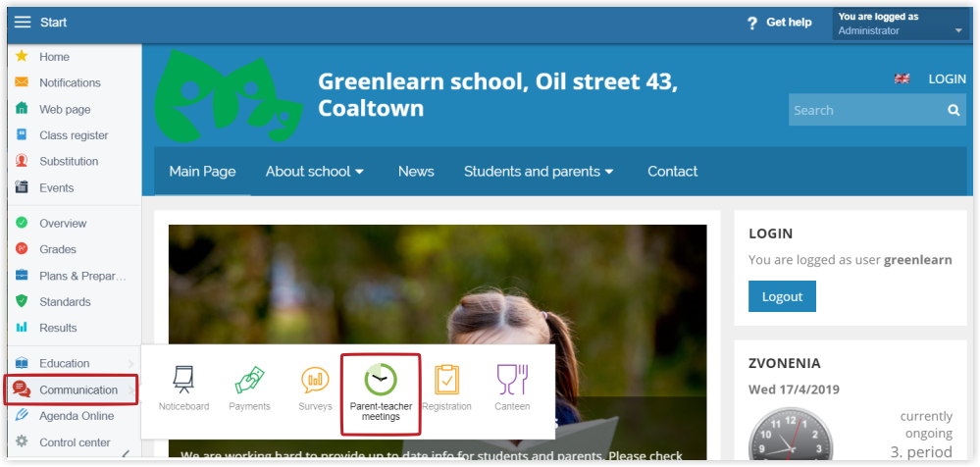The image size is (980, 467).
Task: Click the Logout button
Action: [x=782, y=296]
